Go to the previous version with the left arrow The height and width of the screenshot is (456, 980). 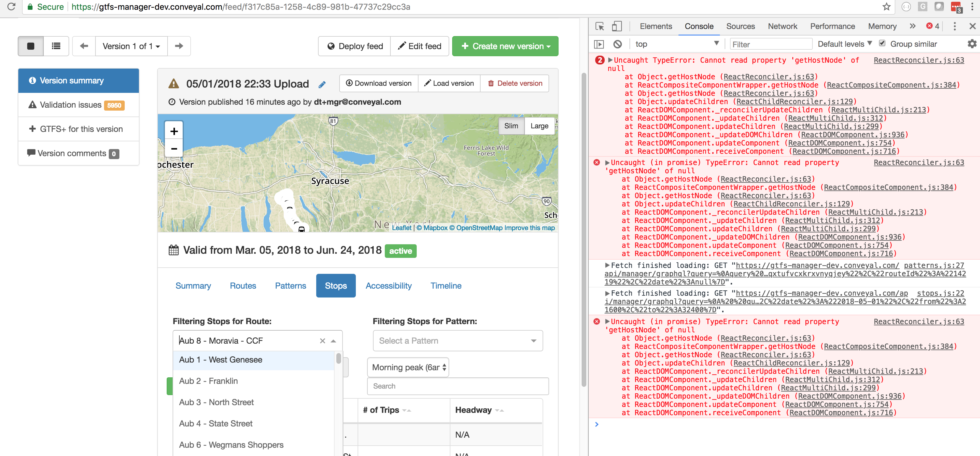(84, 46)
